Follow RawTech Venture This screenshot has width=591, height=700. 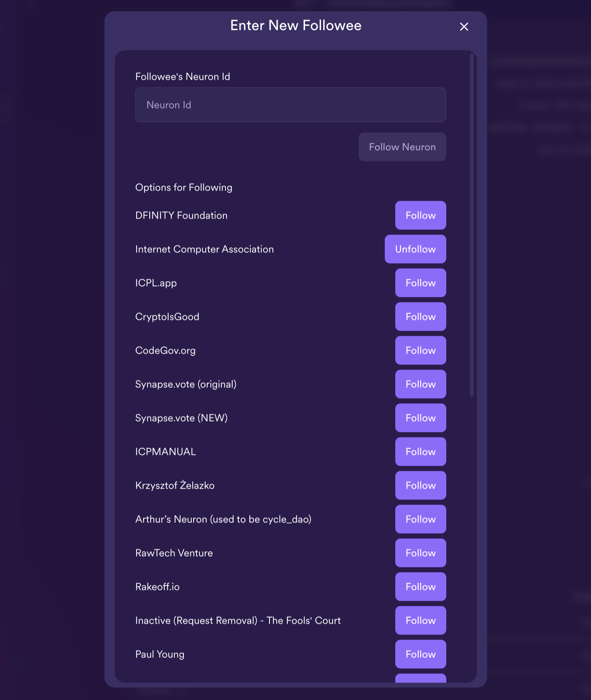pos(420,553)
